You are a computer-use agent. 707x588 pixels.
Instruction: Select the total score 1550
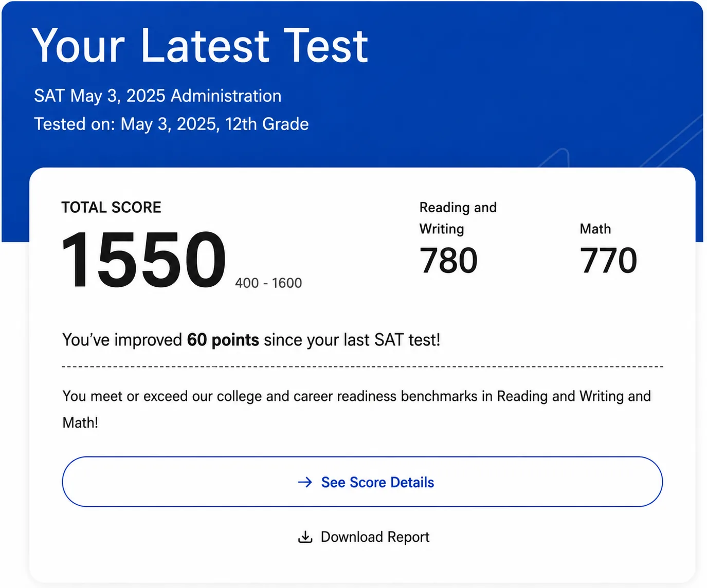coord(143,260)
